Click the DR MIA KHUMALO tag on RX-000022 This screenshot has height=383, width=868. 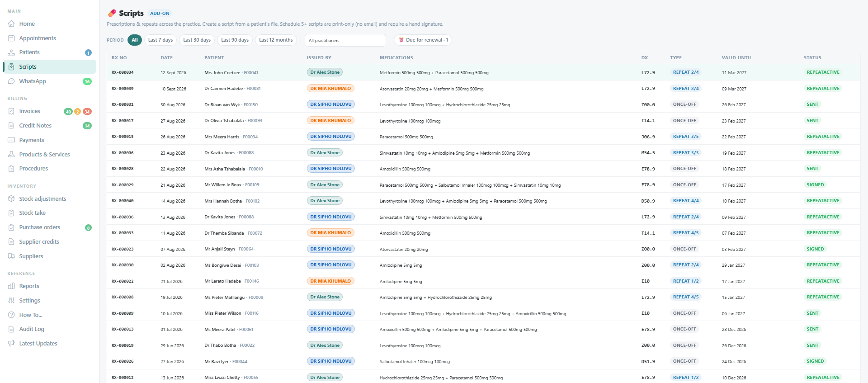(x=330, y=281)
